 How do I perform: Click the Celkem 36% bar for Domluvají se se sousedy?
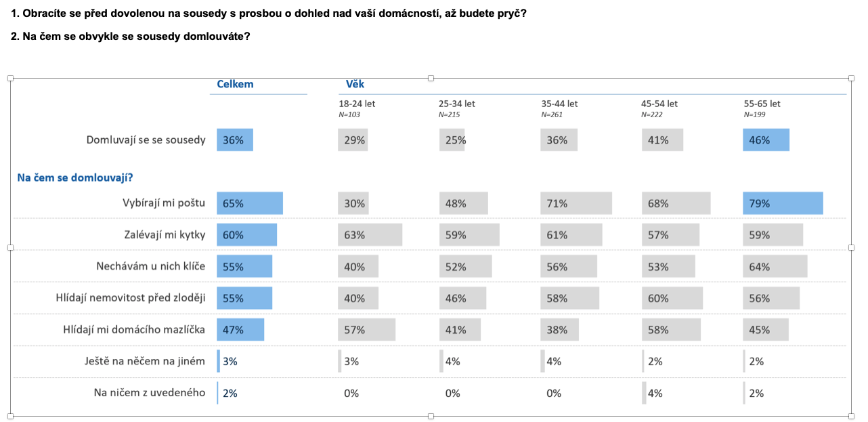[234, 140]
